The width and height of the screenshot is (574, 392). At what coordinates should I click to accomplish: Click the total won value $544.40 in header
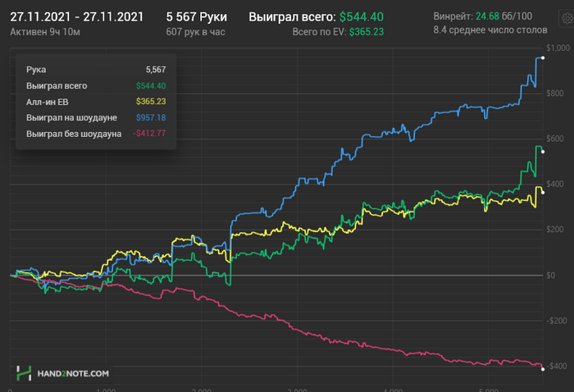coord(362,17)
